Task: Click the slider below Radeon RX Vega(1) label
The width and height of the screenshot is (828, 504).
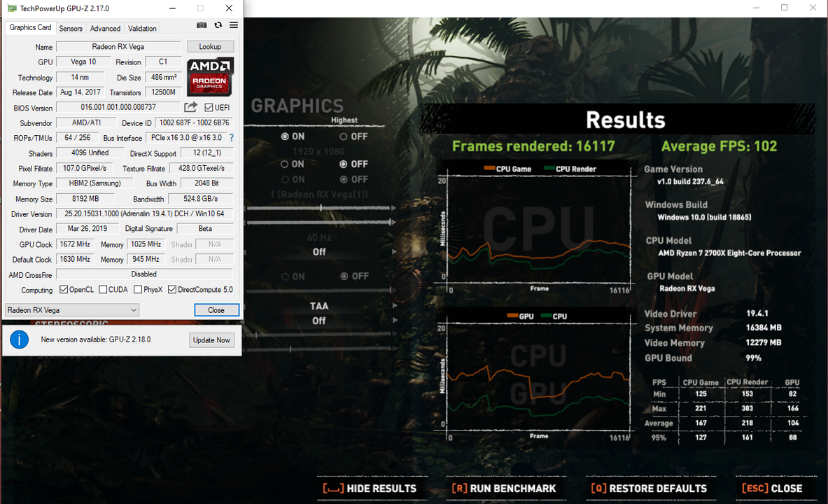Action: 318,208
